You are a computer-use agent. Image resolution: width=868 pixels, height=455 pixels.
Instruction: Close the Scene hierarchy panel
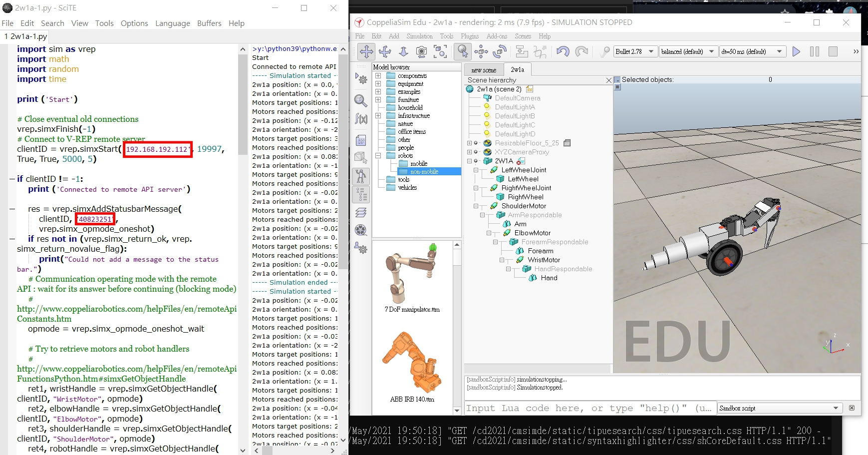tap(608, 80)
